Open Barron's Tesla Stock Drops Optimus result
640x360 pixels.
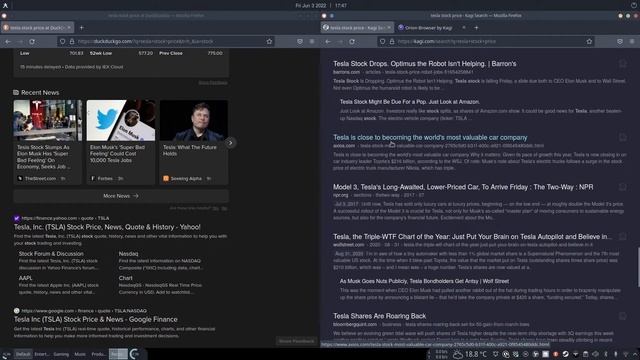424,64
